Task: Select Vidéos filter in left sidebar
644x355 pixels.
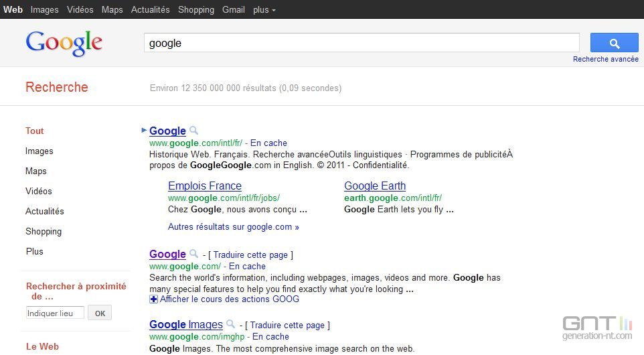Action: [x=39, y=191]
